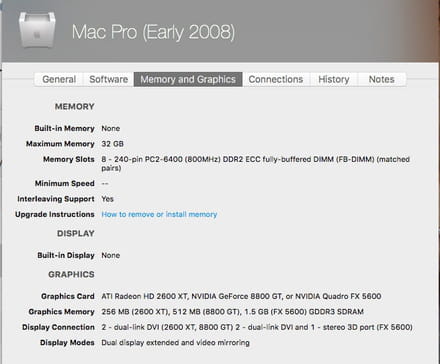440x364 pixels.
Task: Select the Memory and Graphics tab
Action: click(188, 79)
